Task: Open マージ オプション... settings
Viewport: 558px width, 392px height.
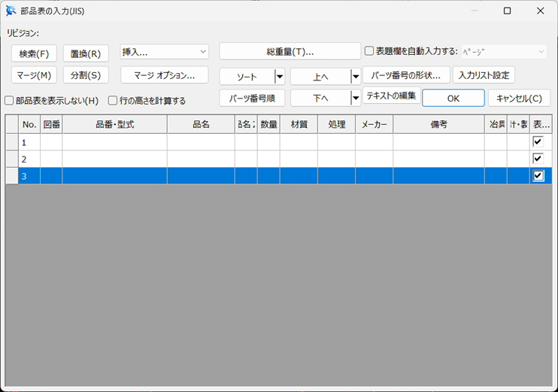Action: [x=165, y=75]
